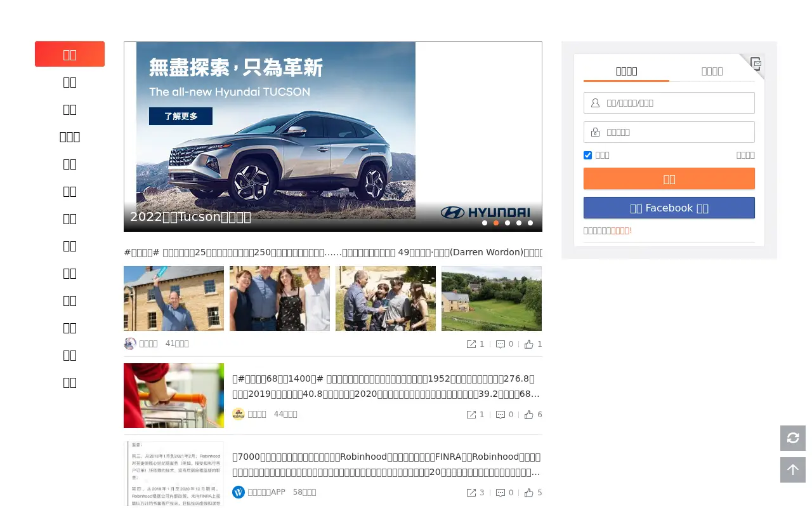Image resolution: width=812 pixels, height=508 pixels.
Task: Open the photo of the man waving by the house
Action: 174,298
